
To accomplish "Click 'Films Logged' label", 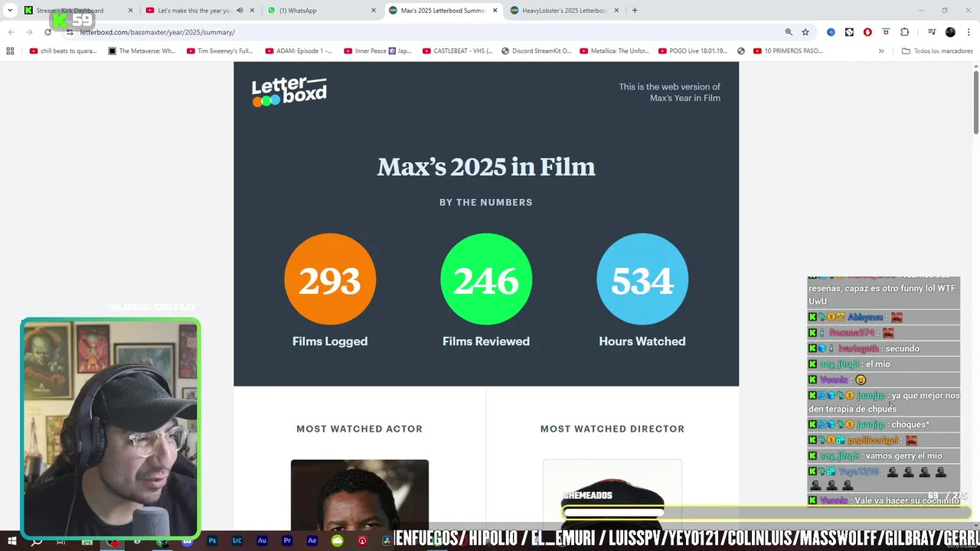I will point(330,341).
